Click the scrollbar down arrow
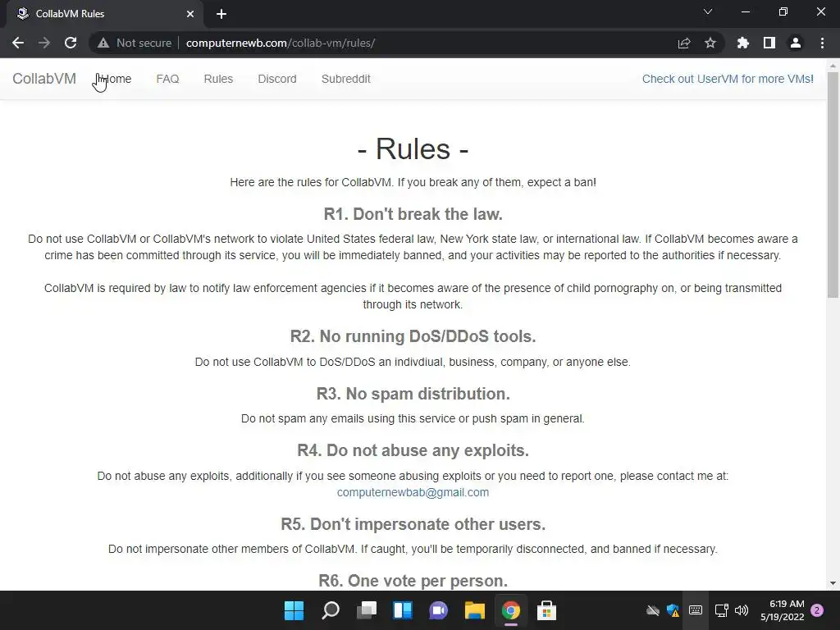The image size is (840, 630). [833, 583]
